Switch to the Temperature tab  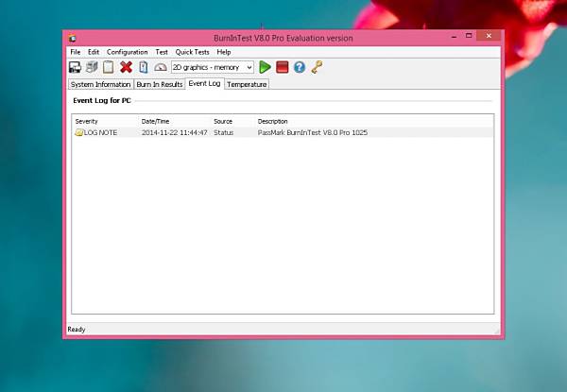point(247,84)
